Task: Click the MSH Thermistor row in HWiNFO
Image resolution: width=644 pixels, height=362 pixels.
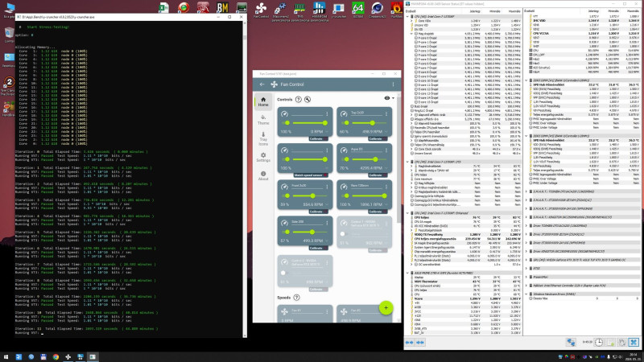Action: click(464, 282)
